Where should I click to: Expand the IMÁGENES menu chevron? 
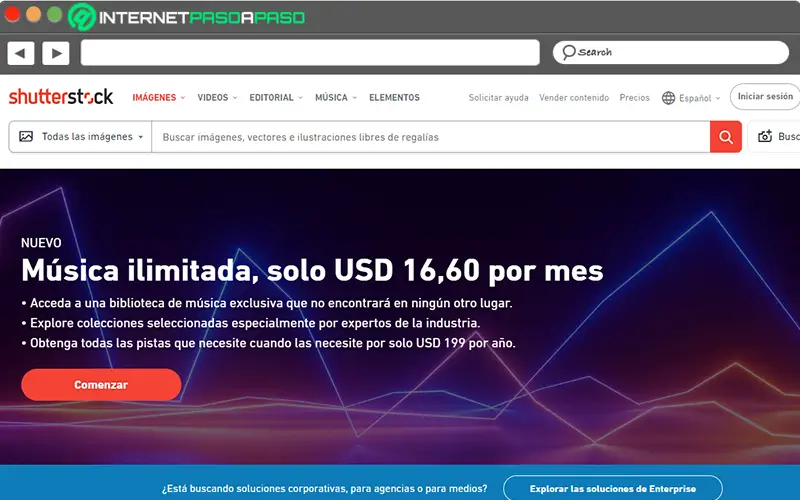(183, 97)
